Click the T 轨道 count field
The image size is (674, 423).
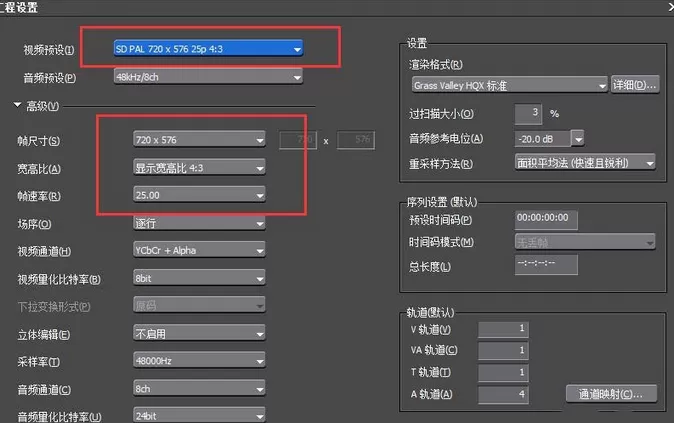pos(503,372)
